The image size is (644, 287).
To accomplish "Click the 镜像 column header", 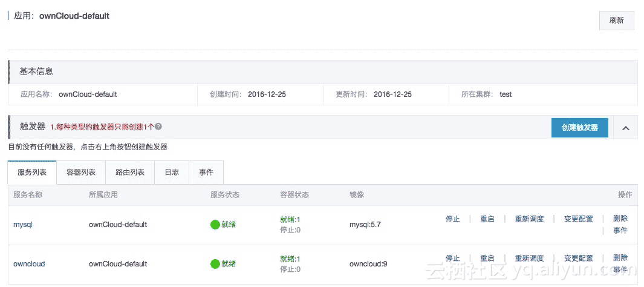I will [357, 195].
